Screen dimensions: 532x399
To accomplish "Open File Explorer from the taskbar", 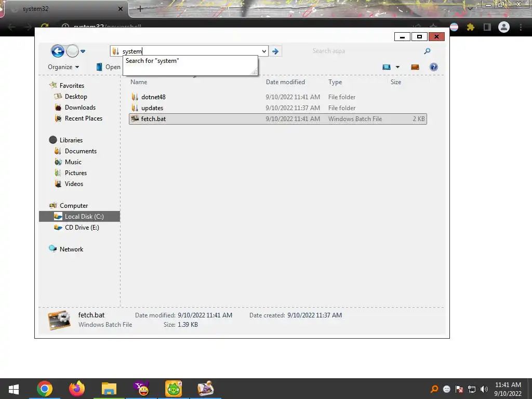I will tap(109, 389).
